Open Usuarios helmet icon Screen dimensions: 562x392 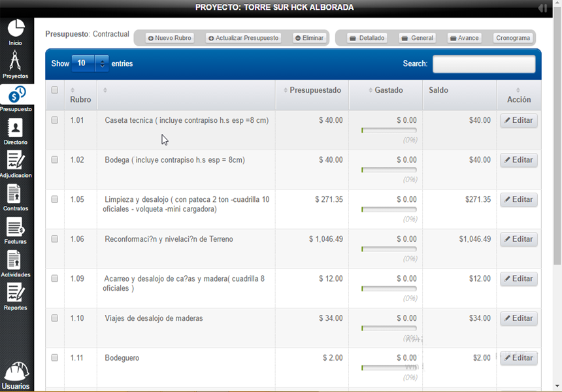click(x=16, y=371)
